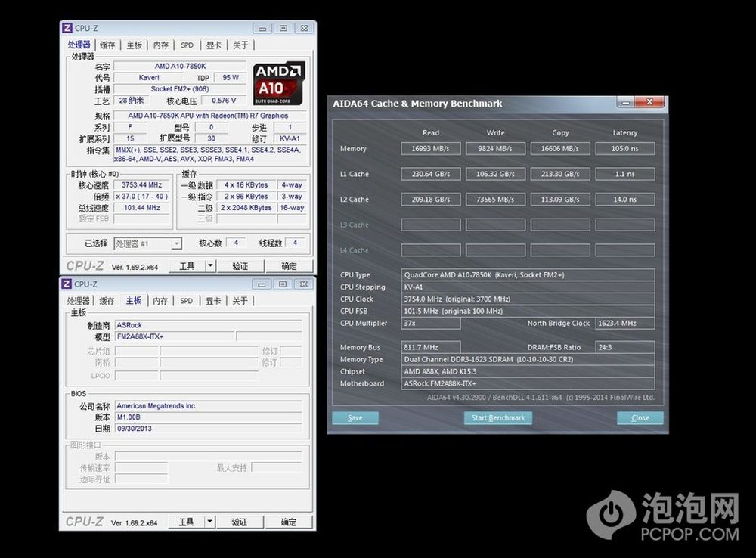This screenshot has width=756, height=558.
Task: Minimize the top CPU-Z window
Action: [262, 29]
